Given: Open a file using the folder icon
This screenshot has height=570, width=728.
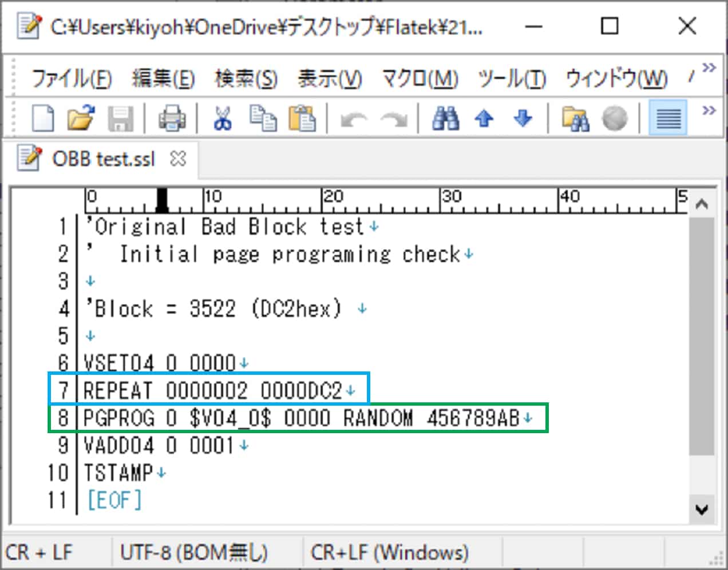Looking at the screenshot, I should pyautogui.click(x=80, y=118).
